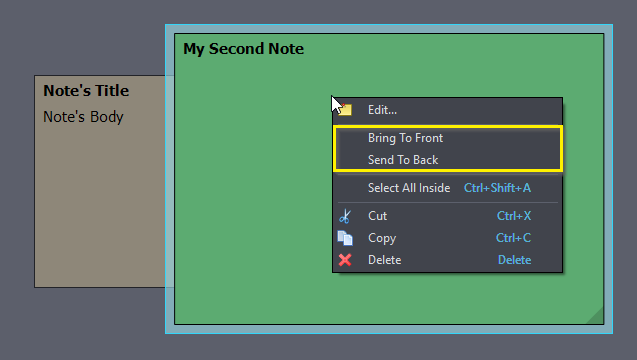
Task: Click the green note's corner resize handle
Action: [595, 316]
